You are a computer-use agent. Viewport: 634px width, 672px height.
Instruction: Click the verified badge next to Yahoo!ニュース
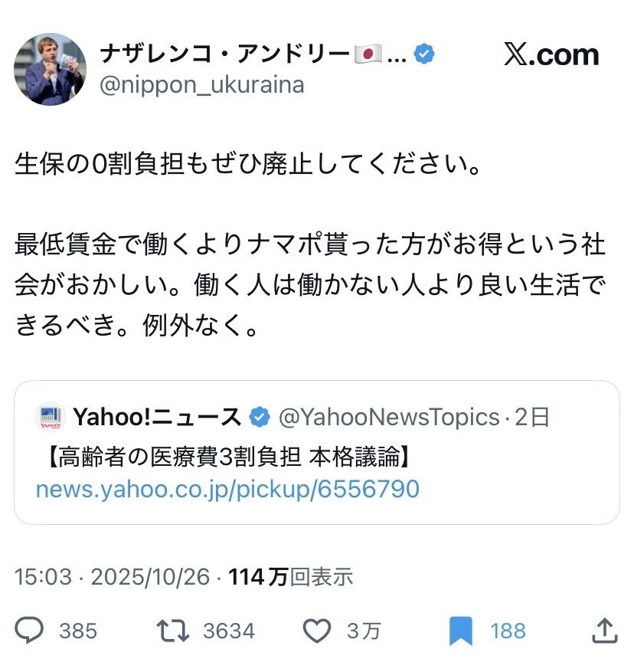click(x=260, y=418)
